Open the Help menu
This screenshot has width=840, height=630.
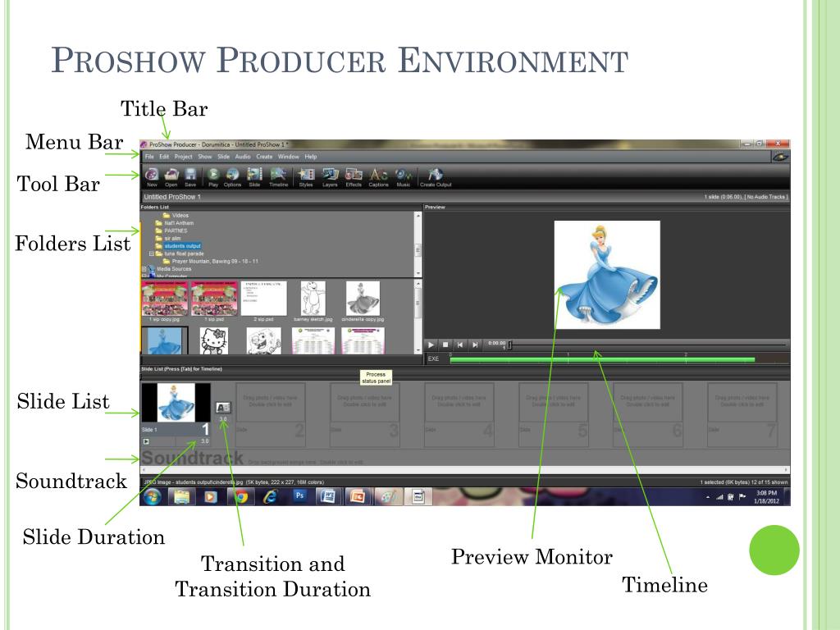311,157
